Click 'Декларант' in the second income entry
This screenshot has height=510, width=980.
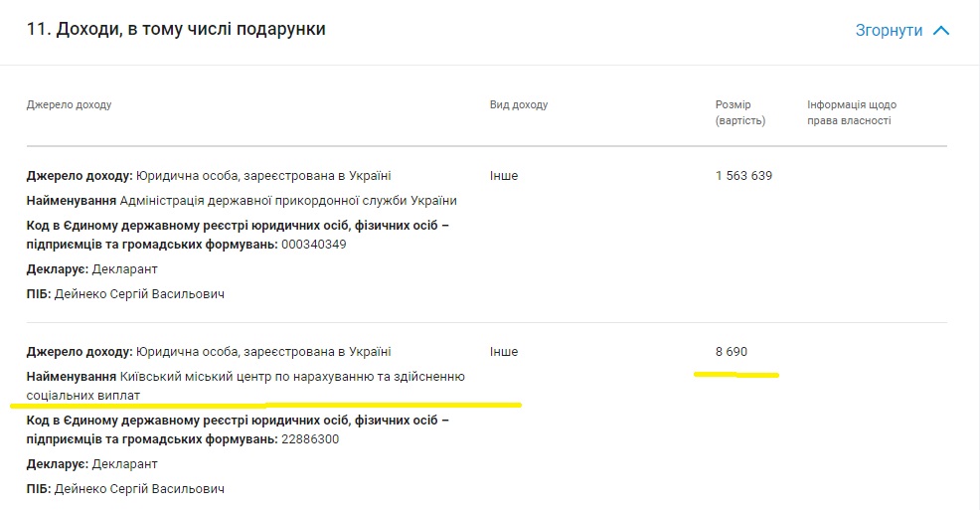(124, 464)
